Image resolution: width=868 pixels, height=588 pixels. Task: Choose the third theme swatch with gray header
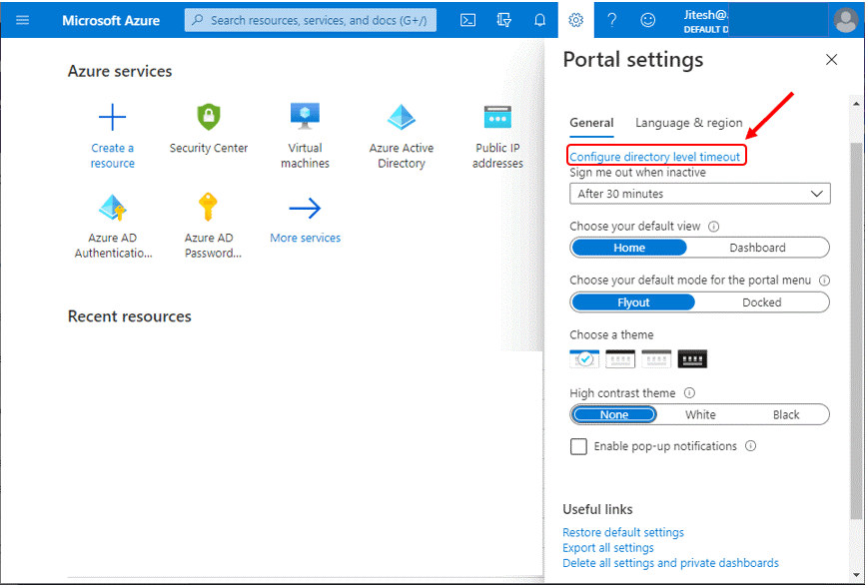point(657,359)
